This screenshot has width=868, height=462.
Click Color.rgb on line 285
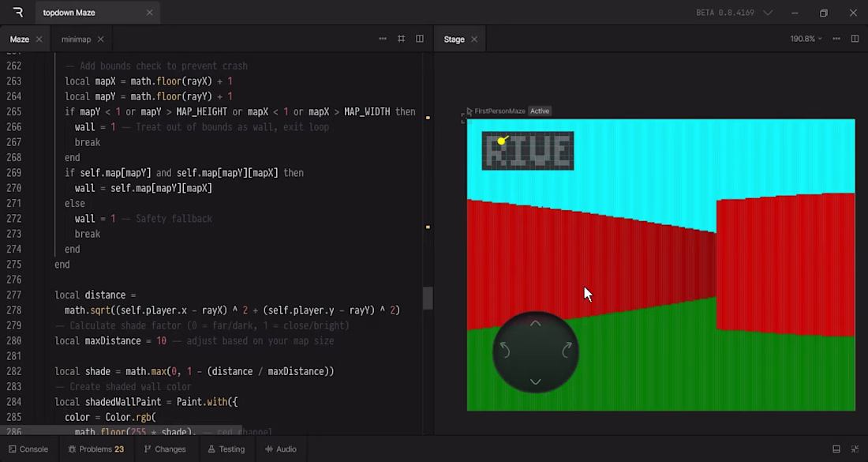[x=128, y=417]
